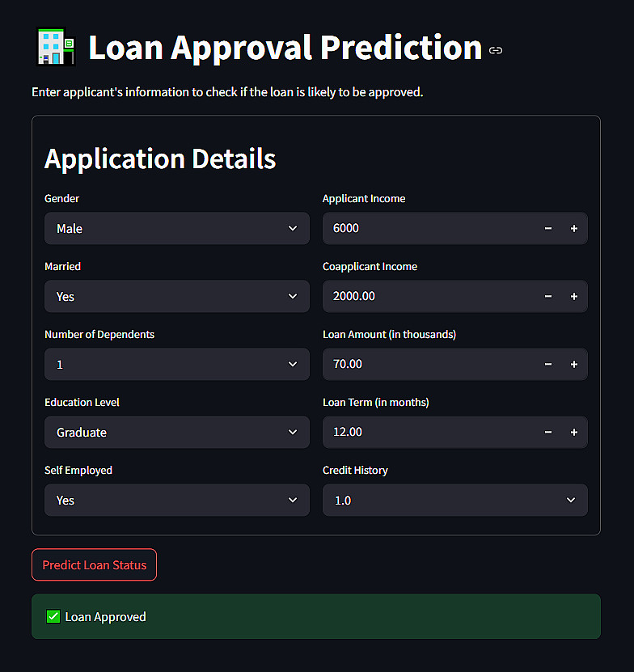
Task: Open the Self Employed dropdown
Action: tap(176, 501)
